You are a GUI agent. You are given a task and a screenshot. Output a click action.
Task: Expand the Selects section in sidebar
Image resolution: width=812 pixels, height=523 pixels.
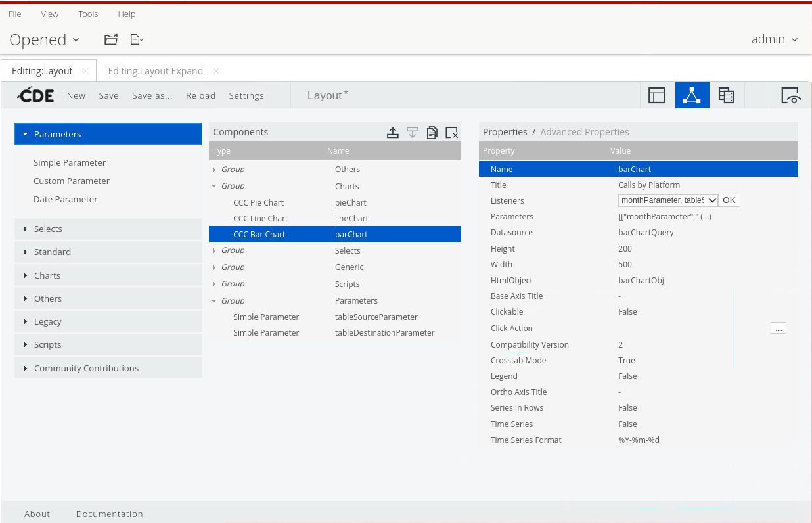point(48,229)
